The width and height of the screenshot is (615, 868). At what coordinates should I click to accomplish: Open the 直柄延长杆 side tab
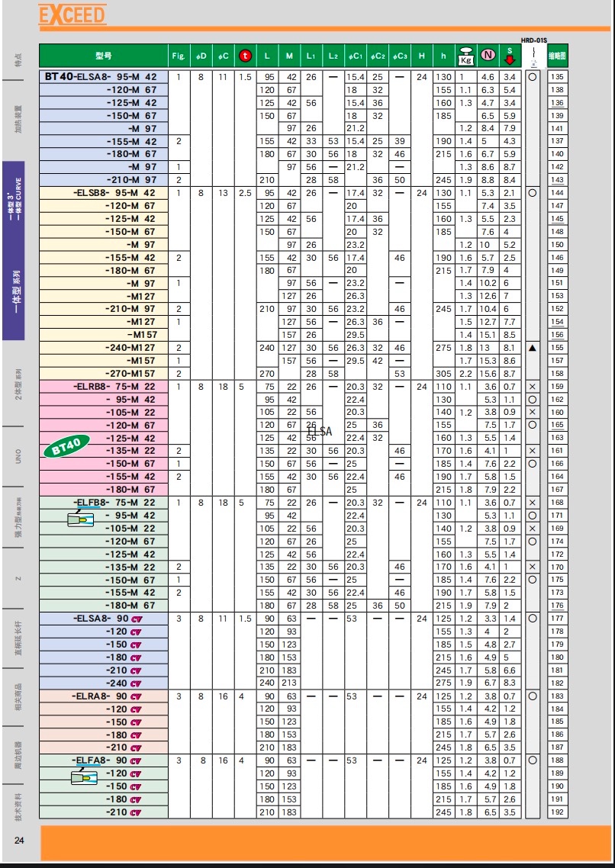click(19, 638)
